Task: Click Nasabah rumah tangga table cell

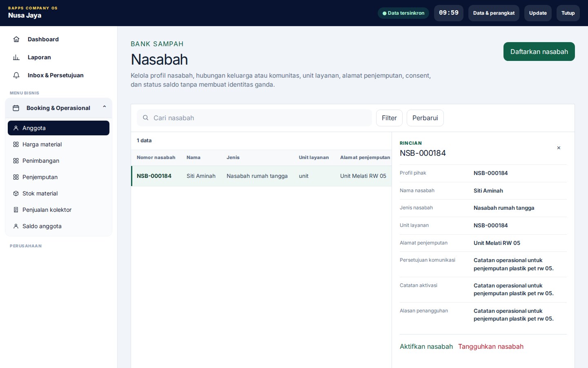Action: coord(257,176)
